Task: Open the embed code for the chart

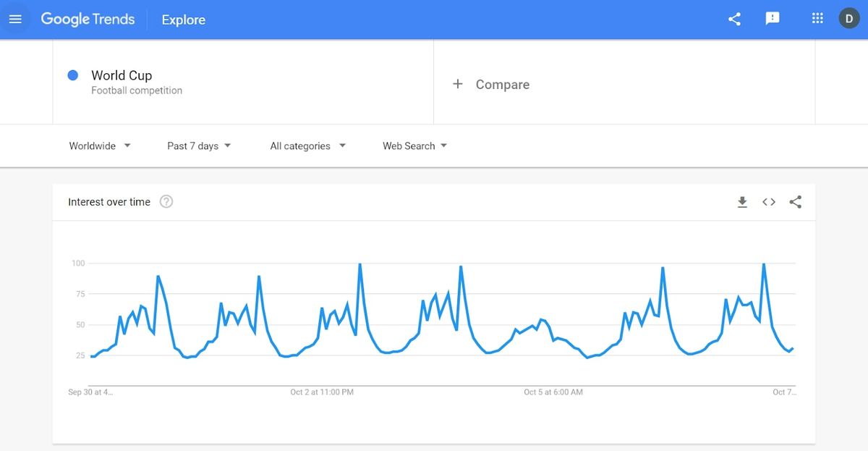Action: point(768,202)
